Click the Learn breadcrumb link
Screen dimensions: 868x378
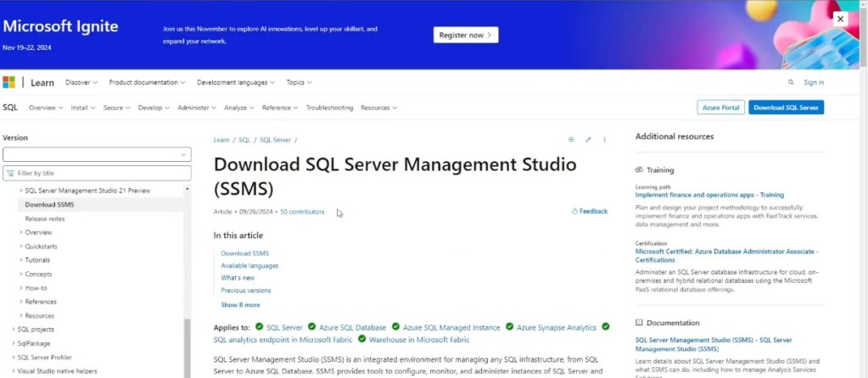[221, 140]
